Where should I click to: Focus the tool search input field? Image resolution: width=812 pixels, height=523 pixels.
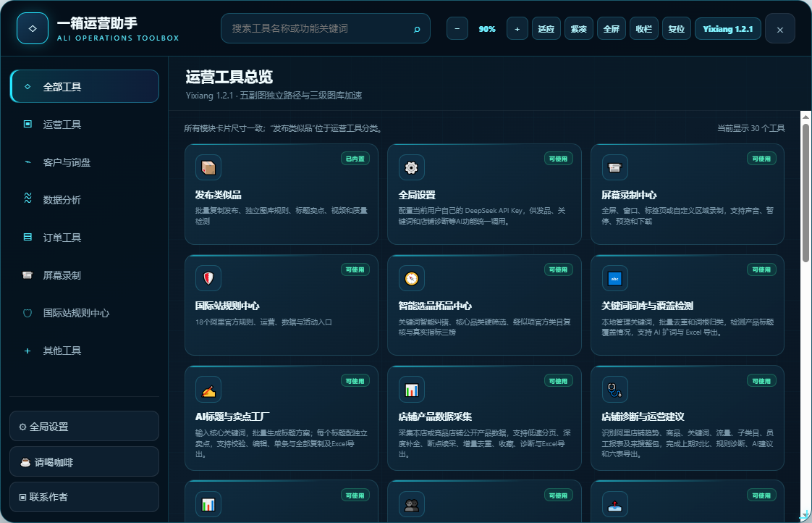pos(326,28)
